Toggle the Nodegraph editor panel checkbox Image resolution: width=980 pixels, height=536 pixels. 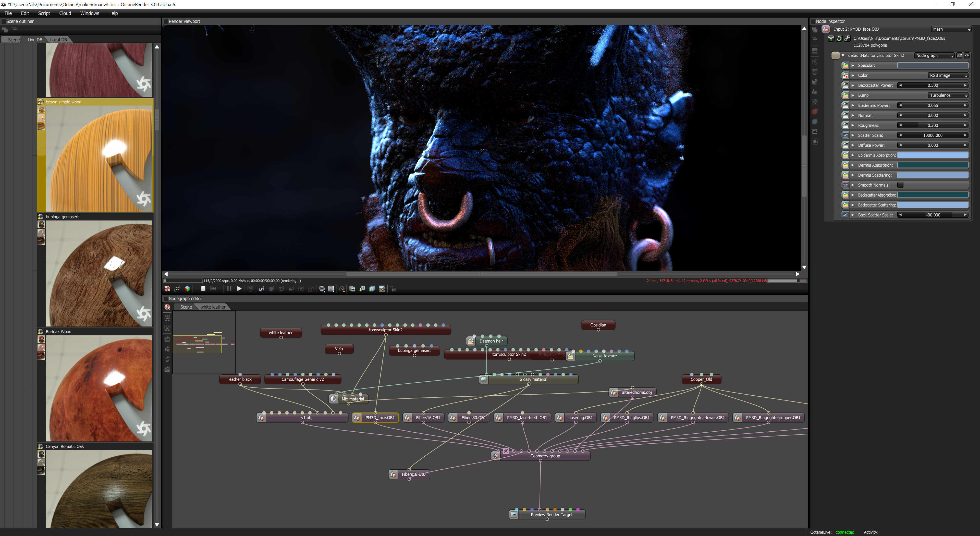coord(166,299)
